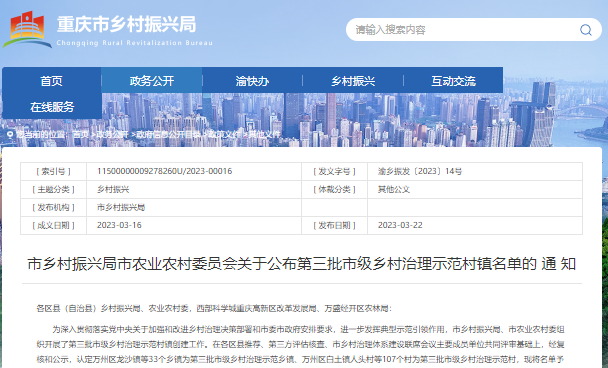Screen dimensions: 608x368
Task: Click the [ 成文日期 ] label cell
Action: click(54, 225)
